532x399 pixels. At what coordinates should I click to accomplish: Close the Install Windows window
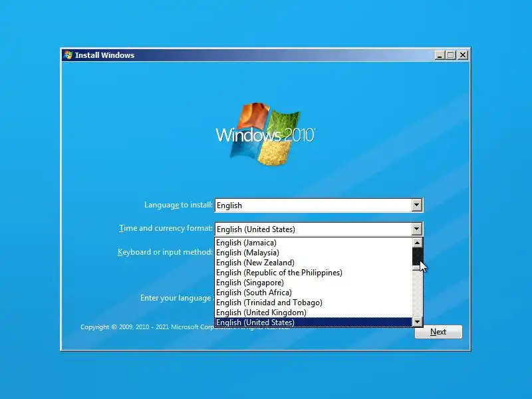[x=462, y=55]
